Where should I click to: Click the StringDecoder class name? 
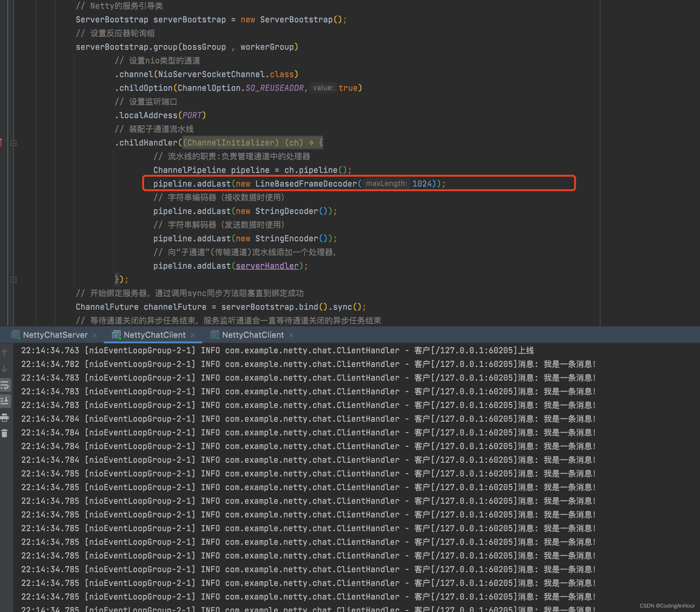click(x=287, y=211)
